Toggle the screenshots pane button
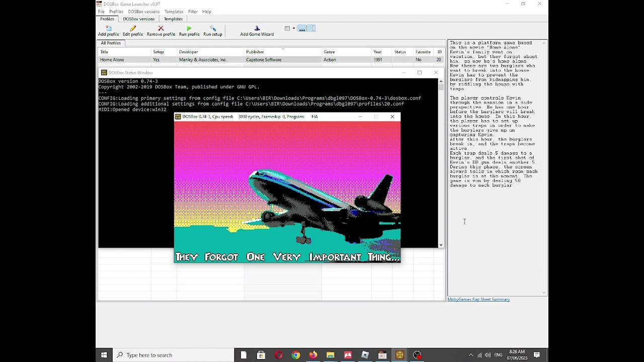Image resolution: width=644 pixels, height=362 pixels. pos(302,29)
